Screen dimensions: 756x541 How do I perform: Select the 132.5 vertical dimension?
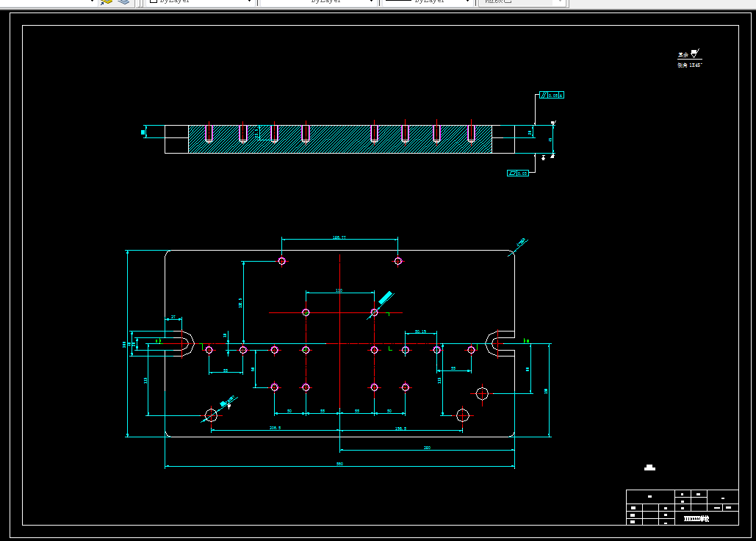[240, 303]
